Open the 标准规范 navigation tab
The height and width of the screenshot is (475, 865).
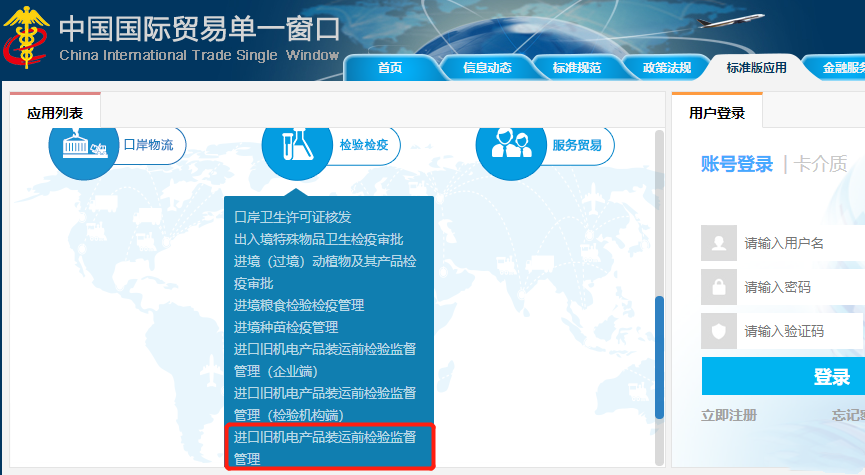[576, 68]
